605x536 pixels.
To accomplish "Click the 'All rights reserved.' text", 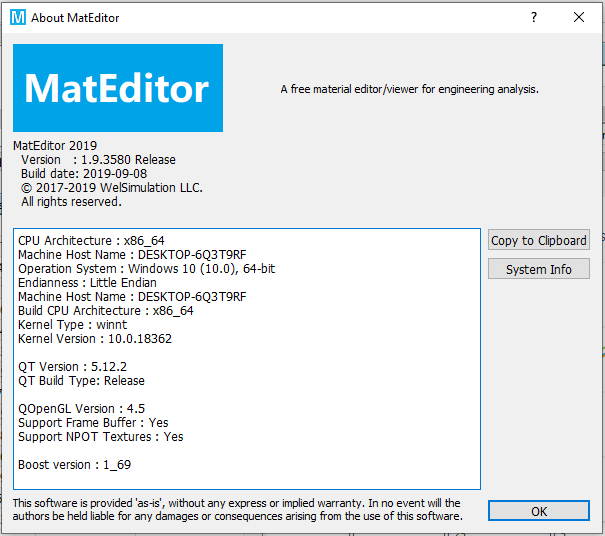I will [71, 201].
